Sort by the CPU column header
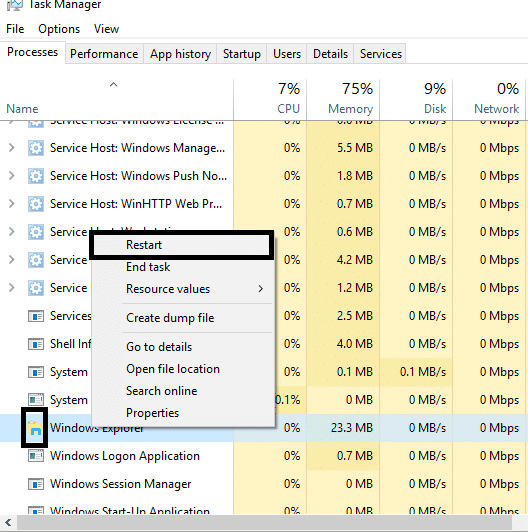The image size is (528, 532). (x=270, y=100)
